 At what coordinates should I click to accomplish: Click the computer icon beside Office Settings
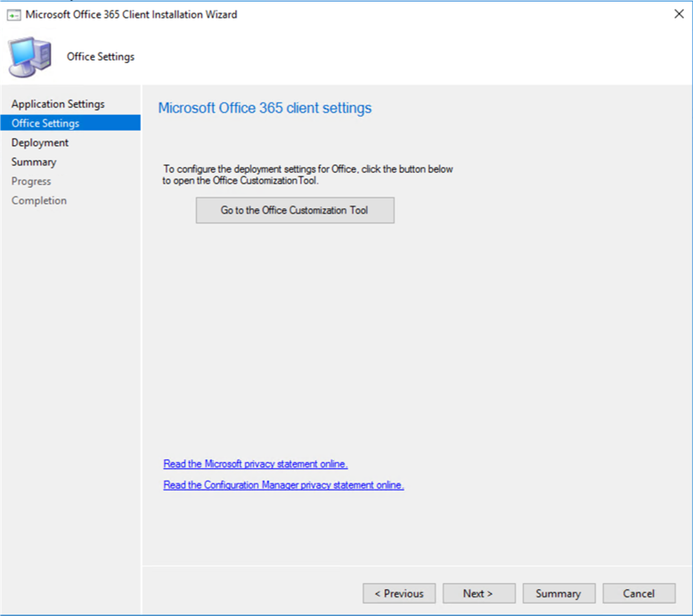(x=29, y=57)
